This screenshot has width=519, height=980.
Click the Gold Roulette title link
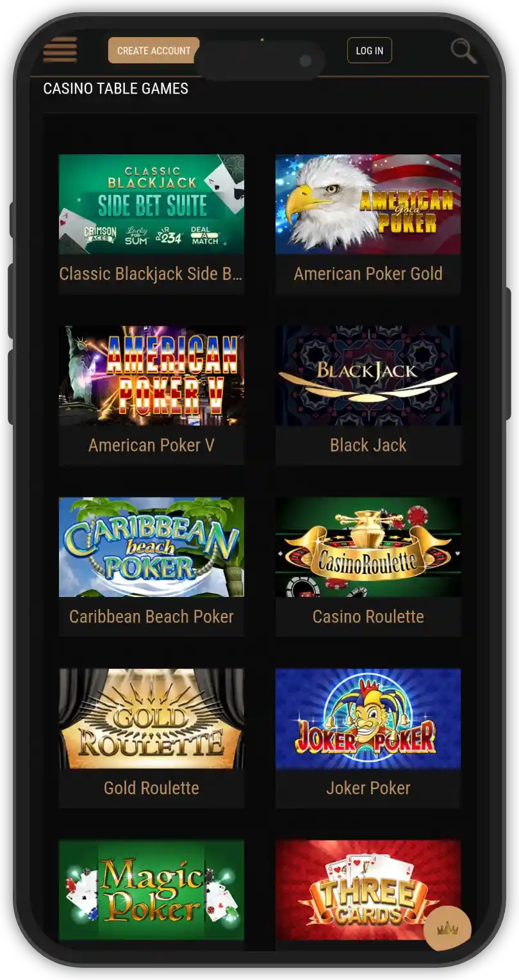(x=151, y=788)
